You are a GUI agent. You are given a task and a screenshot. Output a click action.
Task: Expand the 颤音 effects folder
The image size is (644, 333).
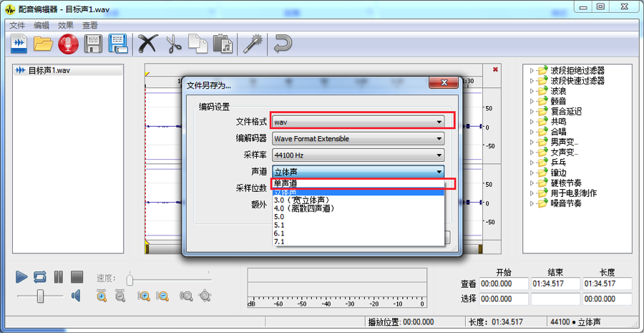point(532,101)
